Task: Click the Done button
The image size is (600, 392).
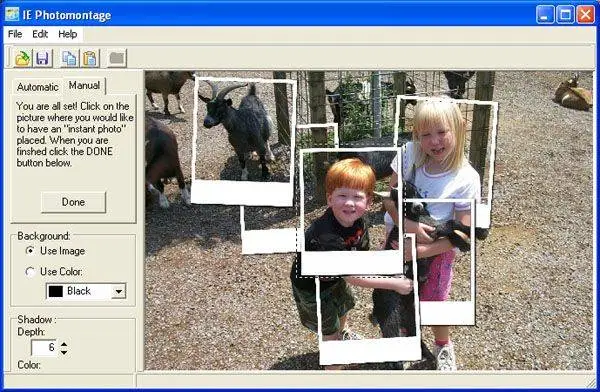Action: coord(73,202)
